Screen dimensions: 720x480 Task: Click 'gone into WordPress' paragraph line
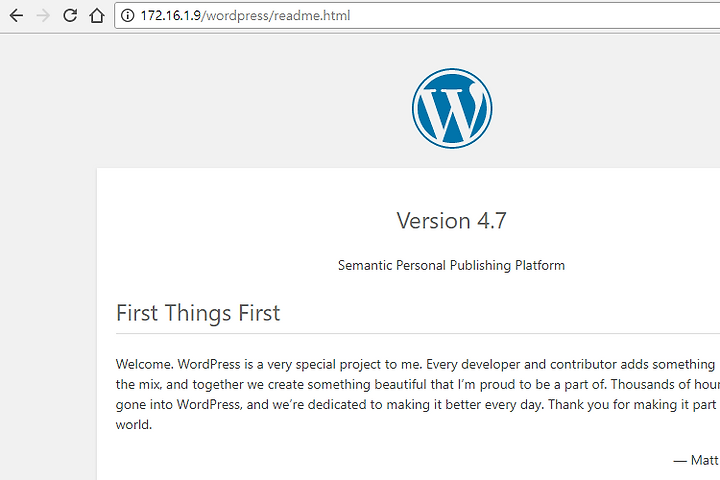pyautogui.click(x=178, y=405)
